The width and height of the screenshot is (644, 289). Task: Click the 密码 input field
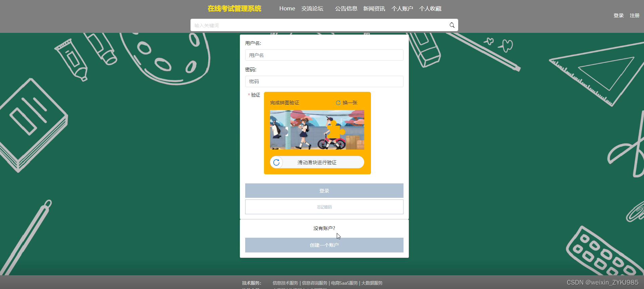pyautogui.click(x=324, y=81)
